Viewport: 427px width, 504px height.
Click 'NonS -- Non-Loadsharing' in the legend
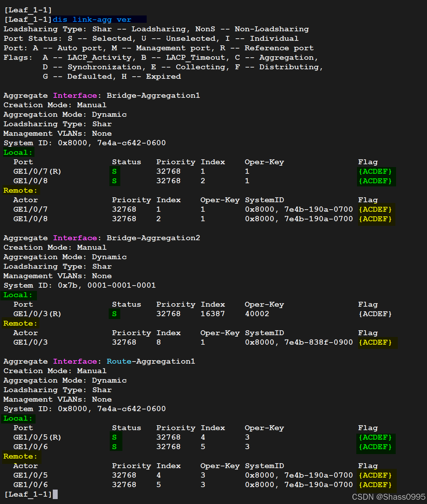pos(252,29)
